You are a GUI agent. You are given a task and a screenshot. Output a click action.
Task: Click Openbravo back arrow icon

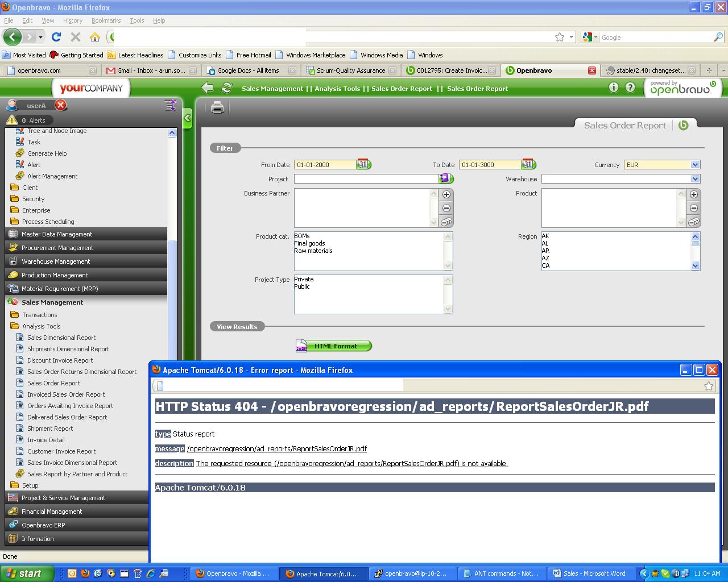tap(208, 88)
